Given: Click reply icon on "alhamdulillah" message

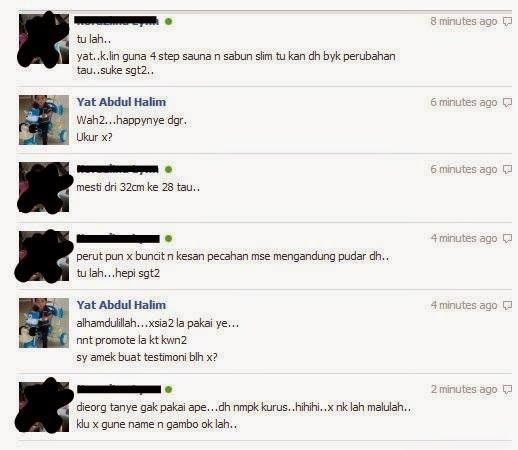Looking at the screenshot, I should pyautogui.click(x=507, y=306).
